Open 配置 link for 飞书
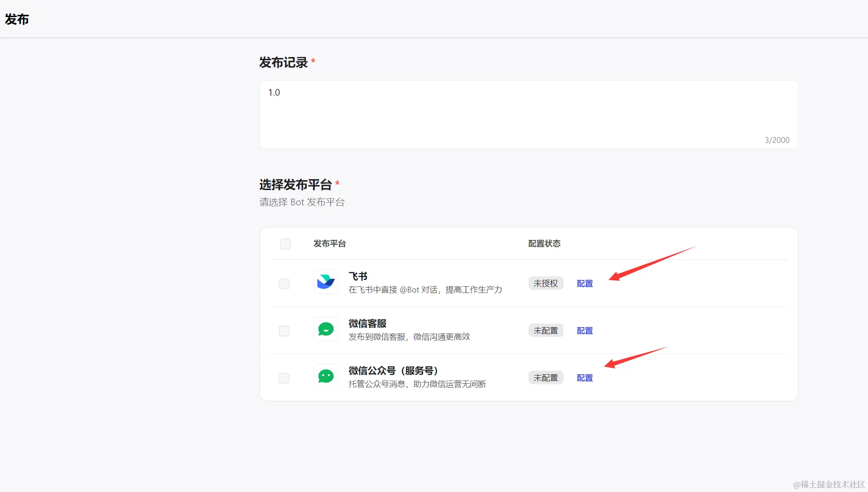The height and width of the screenshot is (492, 868). [585, 284]
